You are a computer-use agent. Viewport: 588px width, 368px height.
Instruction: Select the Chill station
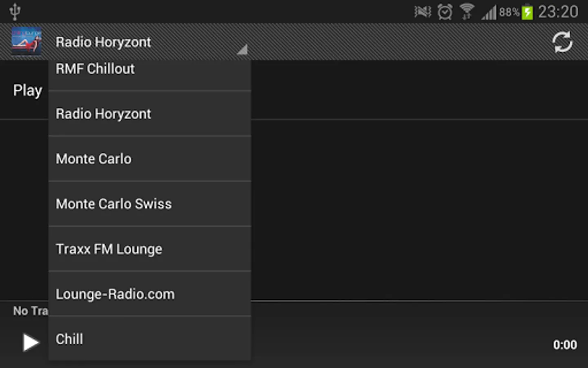[149, 339]
